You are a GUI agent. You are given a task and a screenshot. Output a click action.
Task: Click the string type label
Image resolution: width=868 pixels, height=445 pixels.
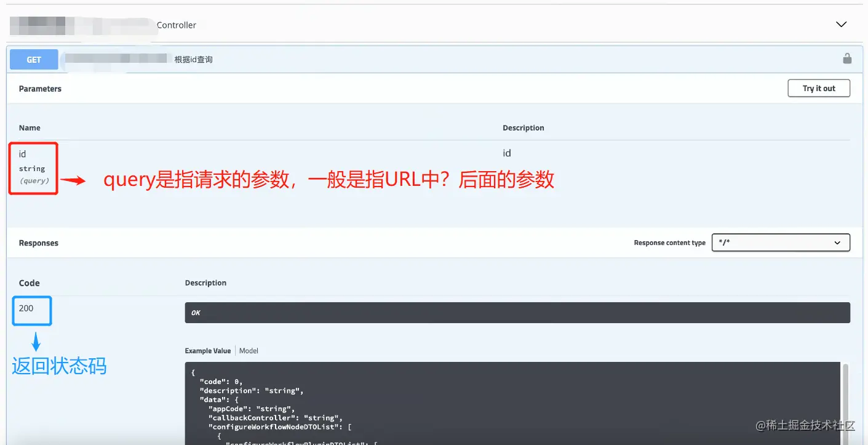click(32, 169)
